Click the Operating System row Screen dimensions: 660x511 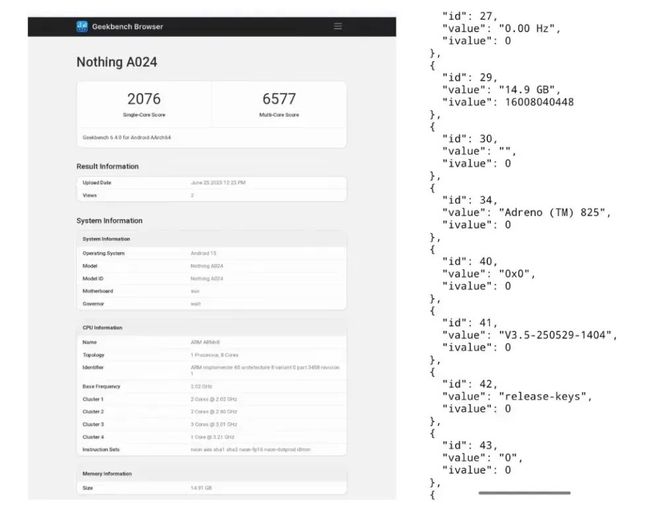(211, 253)
